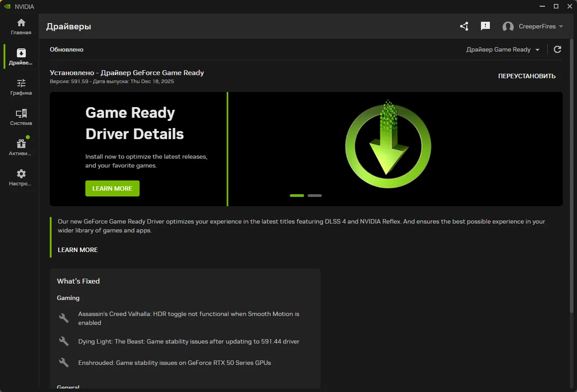Click the user avatar icon
Viewport: 577px width, 392px height.
[x=508, y=27]
